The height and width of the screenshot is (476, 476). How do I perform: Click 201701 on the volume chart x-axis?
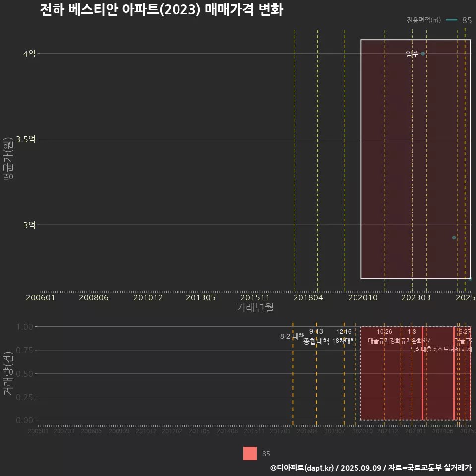280,431
